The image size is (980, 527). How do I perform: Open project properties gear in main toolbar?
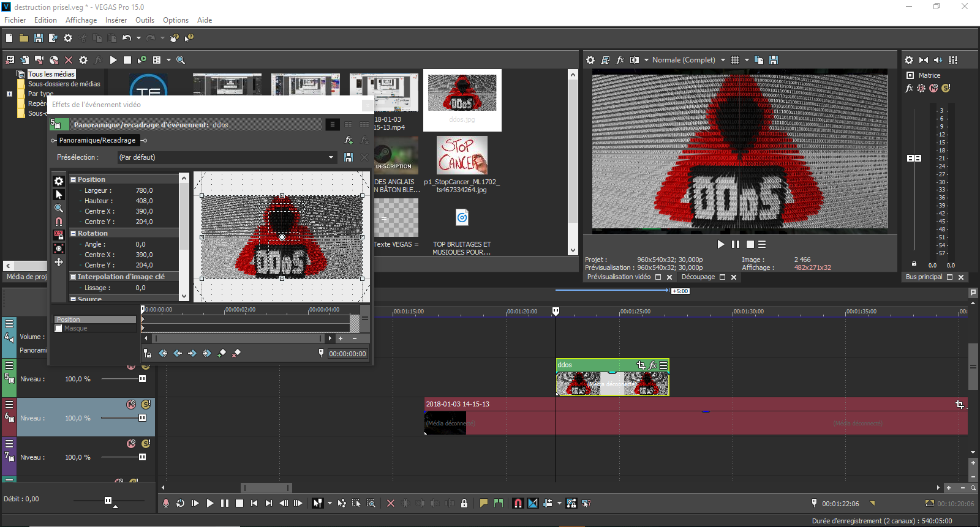tap(68, 38)
